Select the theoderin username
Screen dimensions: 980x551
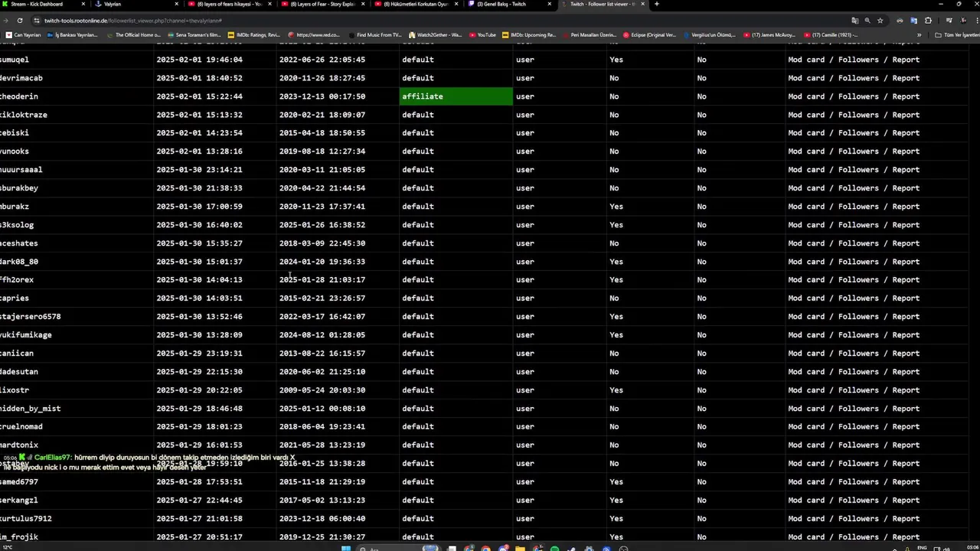(19, 96)
